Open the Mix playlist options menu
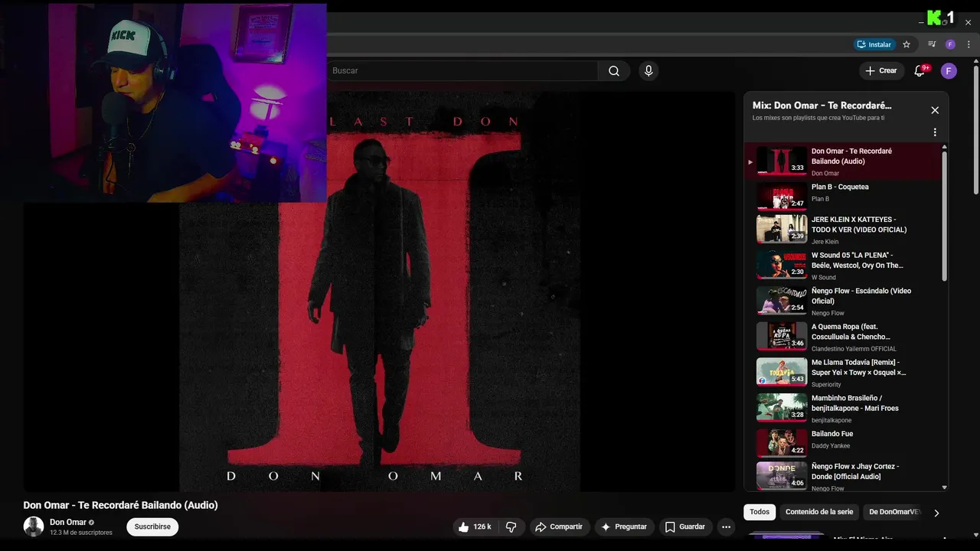 [x=935, y=132]
